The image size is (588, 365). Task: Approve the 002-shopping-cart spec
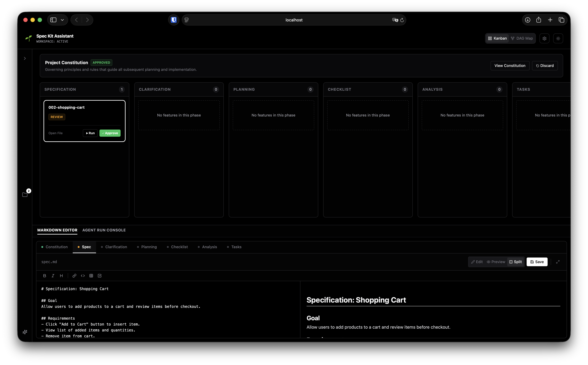coord(110,133)
